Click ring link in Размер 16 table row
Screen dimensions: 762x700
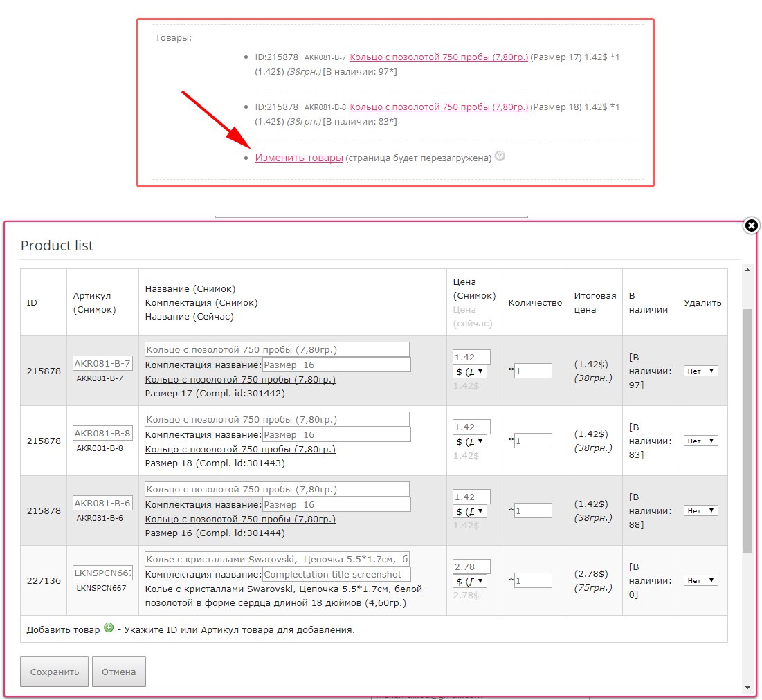pyautogui.click(x=240, y=519)
